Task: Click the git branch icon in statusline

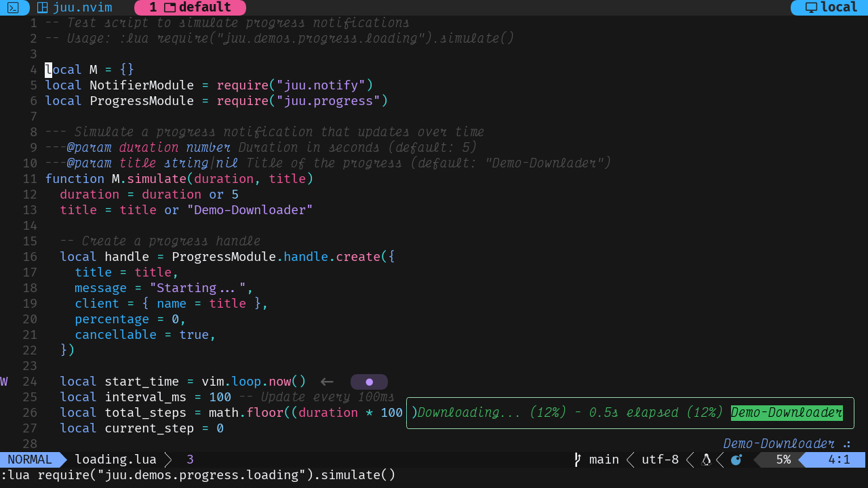Action: point(578,460)
